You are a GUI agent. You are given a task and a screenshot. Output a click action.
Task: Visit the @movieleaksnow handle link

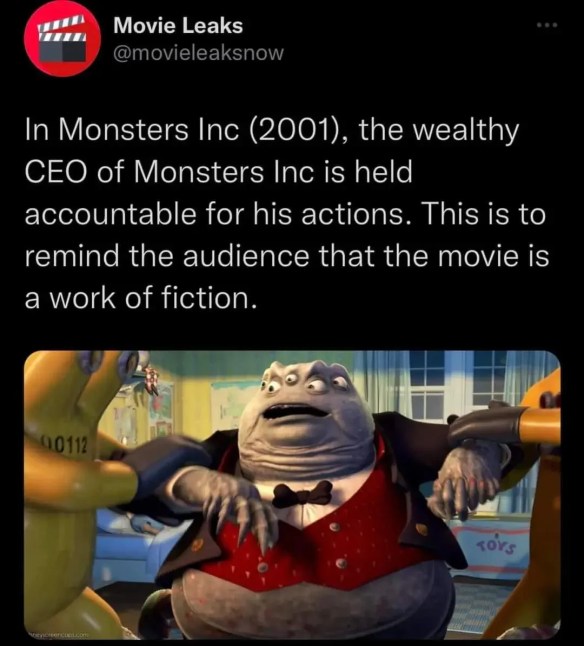198,53
